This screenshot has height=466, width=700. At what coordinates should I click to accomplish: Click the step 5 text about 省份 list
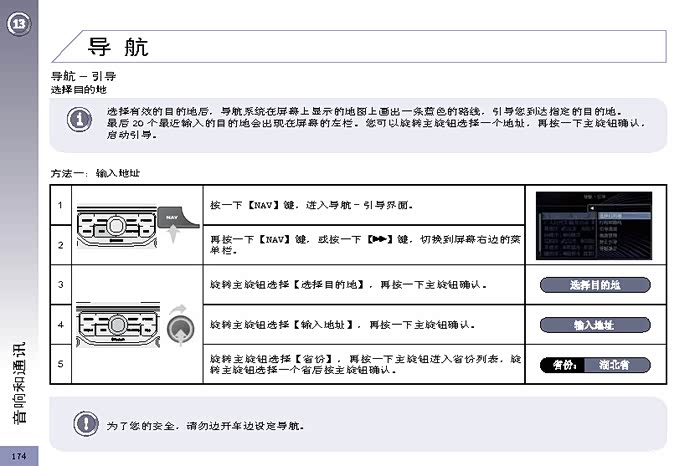365,364
